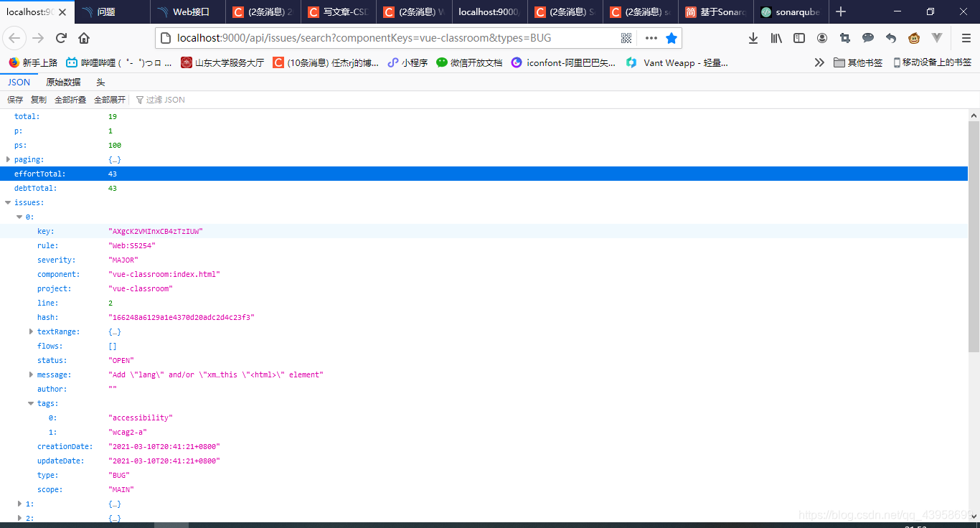The image size is (980, 528).
Task: Go forward to the next page
Action: 38,38
